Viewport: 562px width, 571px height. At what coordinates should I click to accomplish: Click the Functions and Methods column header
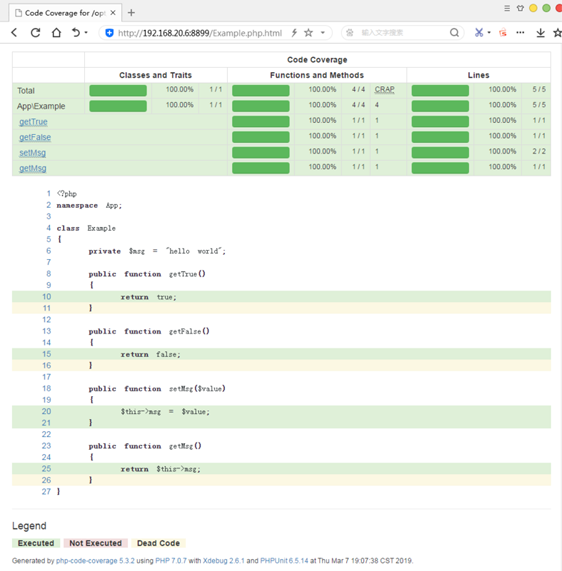(317, 75)
